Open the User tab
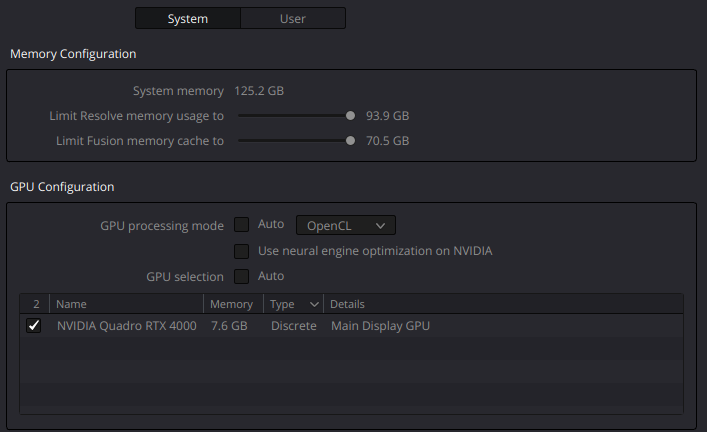This screenshot has height=432, width=707. 293,18
